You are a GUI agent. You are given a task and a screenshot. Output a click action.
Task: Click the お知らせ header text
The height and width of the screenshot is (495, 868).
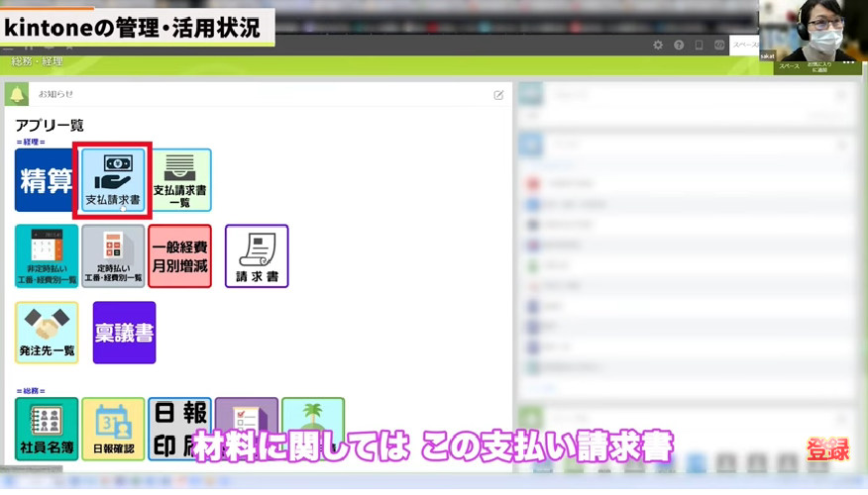tap(55, 94)
